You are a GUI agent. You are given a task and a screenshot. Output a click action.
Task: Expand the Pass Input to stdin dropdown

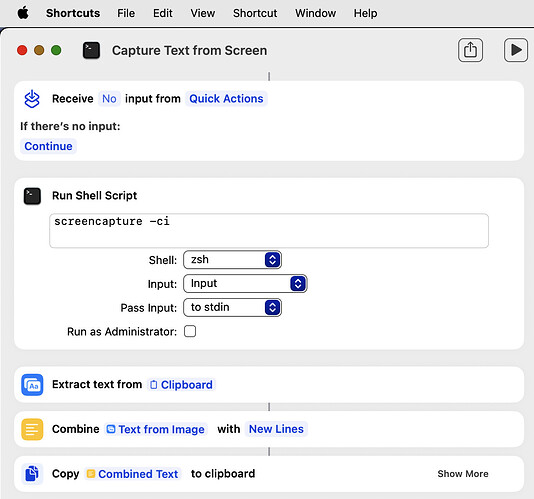[232, 308]
